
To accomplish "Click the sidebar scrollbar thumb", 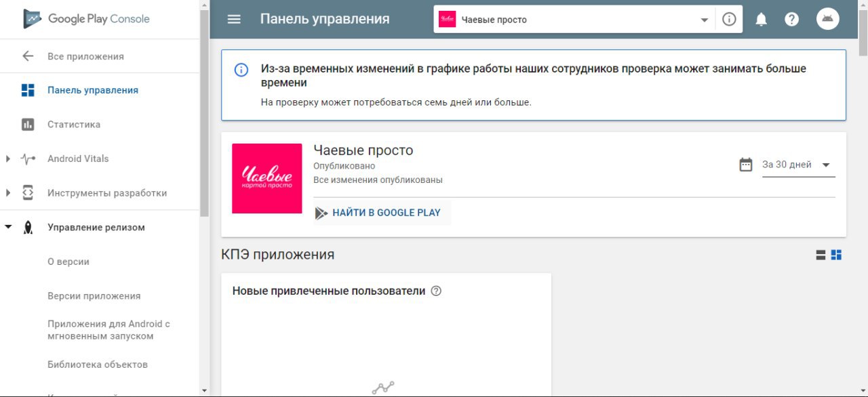I will tap(205, 113).
